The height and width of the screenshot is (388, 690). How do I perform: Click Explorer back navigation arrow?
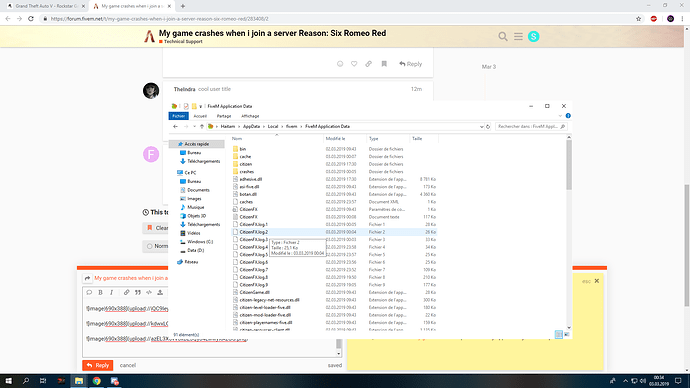click(x=175, y=127)
